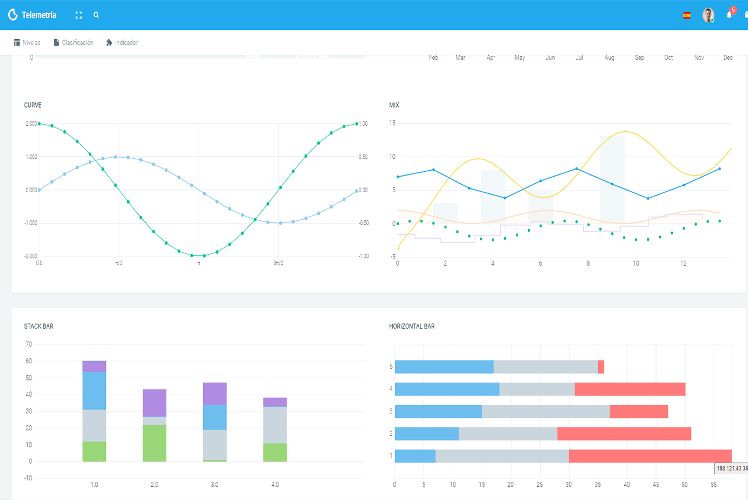
Task: Open the notifications bell
Action: click(x=730, y=15)
